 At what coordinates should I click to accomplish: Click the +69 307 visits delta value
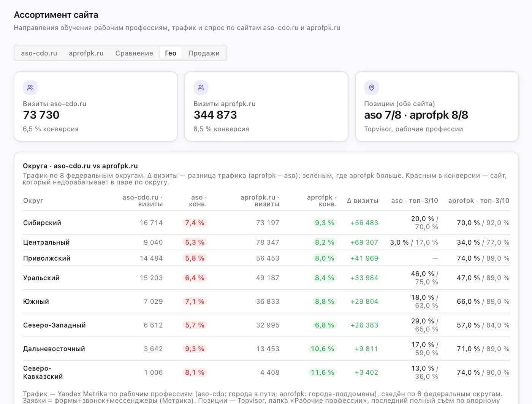pyautogui.click(x=364, y=242)
